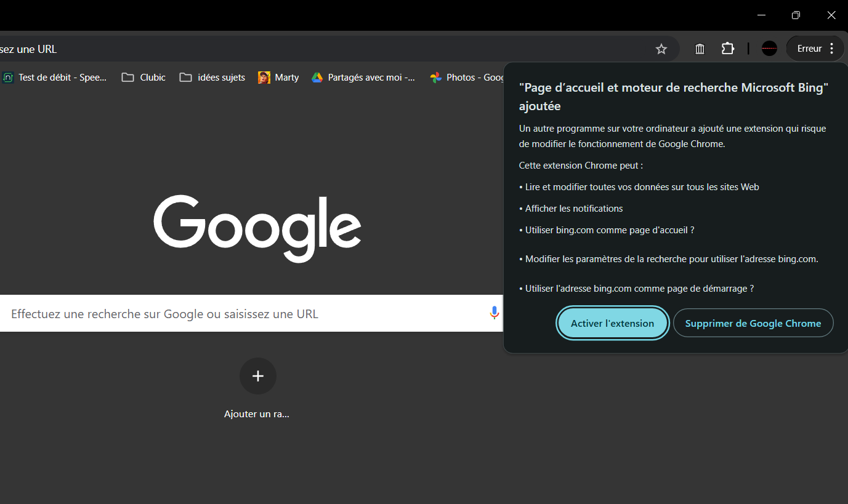Bookmark this page using the star icon
The image size is (848, 504).
(x=661, y=49)
